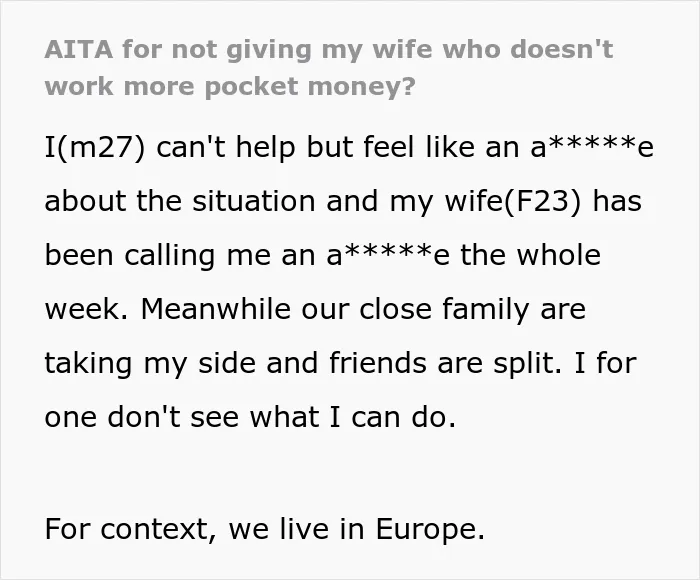Click "pocket money?" in the title

[x=310, y=87]
